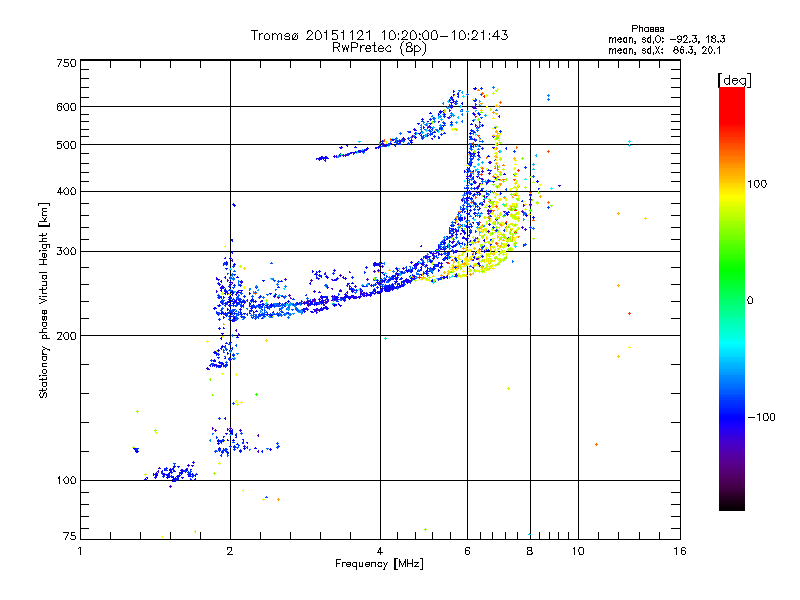Click the y-axis tick label '300'
Image resolution: width=800 pixels, height=600 pixels.
click(66, 252)
